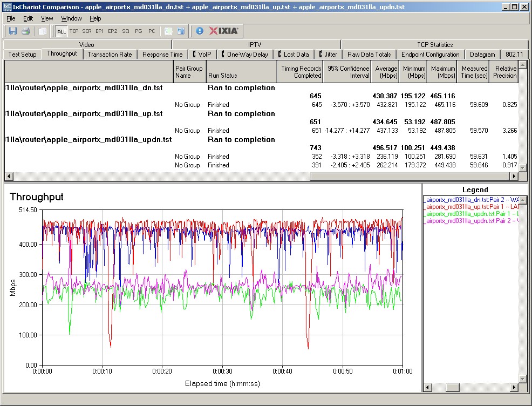
Task: Click the results table's horizontal scrollbar left arrow
Action: (8, 176)
